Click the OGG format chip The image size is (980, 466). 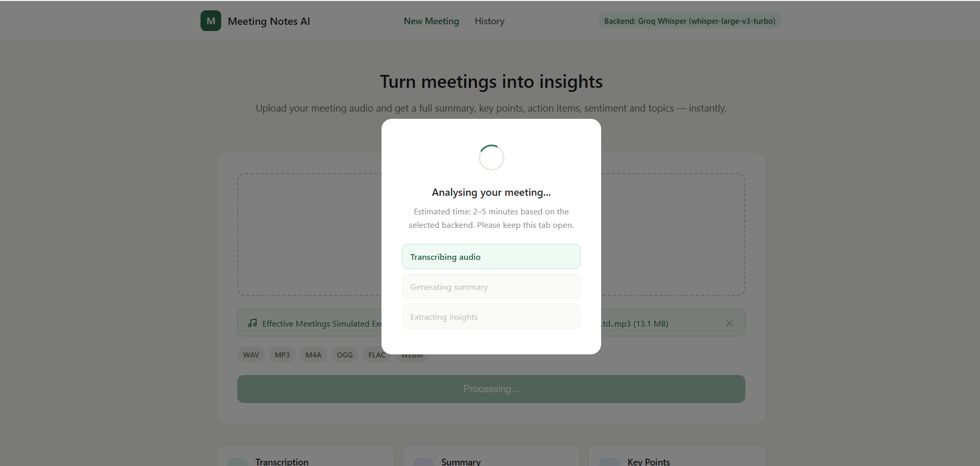point(345,355)
